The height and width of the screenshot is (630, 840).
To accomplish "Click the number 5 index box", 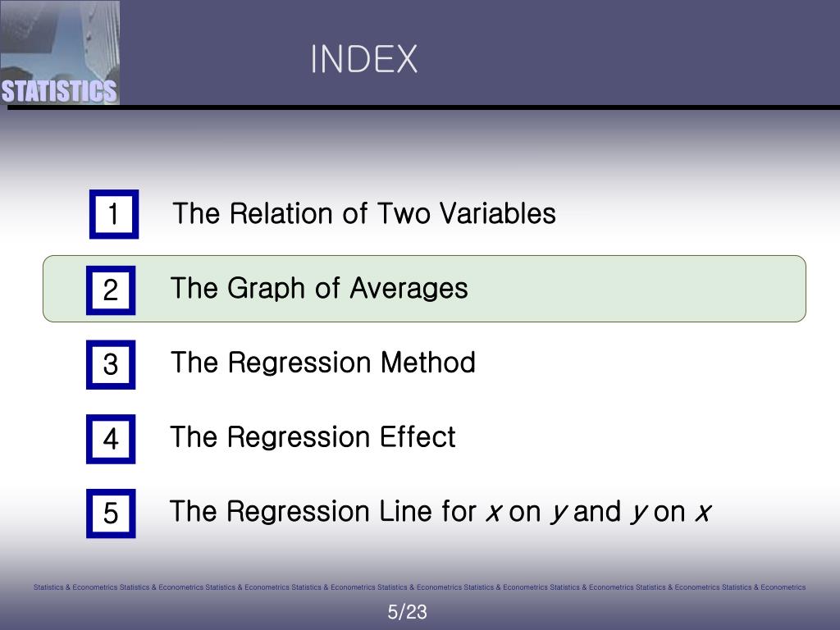I will tap(111, 514).
